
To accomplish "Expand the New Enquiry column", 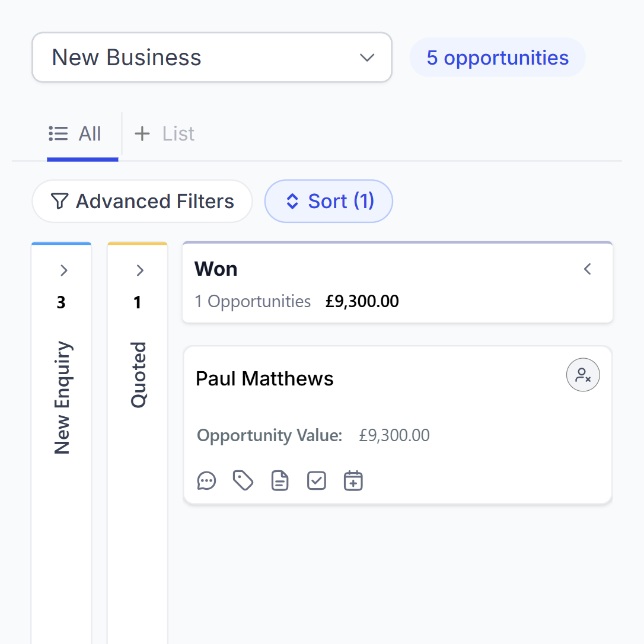I will [64, 270].
